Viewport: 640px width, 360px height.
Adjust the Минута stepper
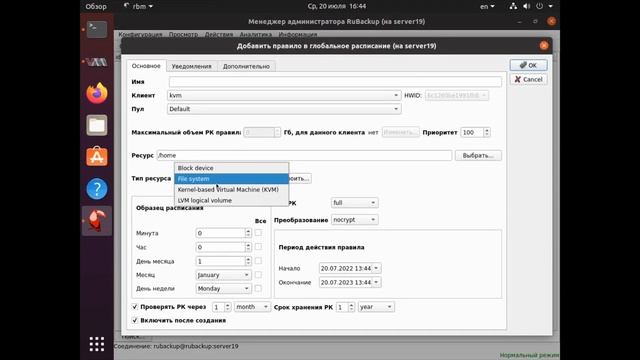[248, 233]
